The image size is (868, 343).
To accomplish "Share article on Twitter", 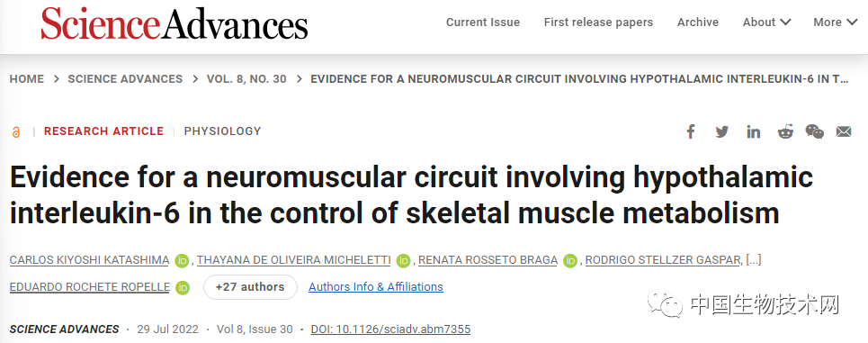I will (722, 131).
